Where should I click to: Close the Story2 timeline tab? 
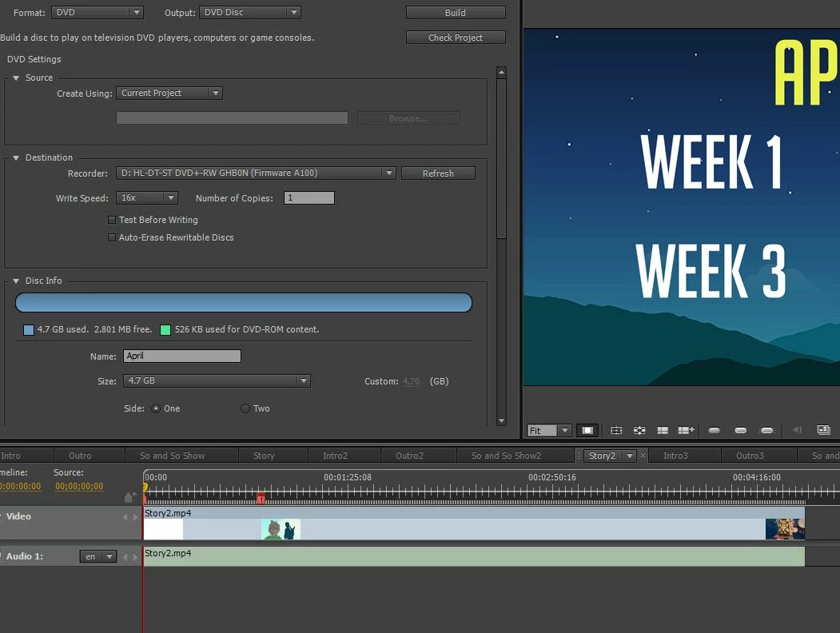pos(643,456)
